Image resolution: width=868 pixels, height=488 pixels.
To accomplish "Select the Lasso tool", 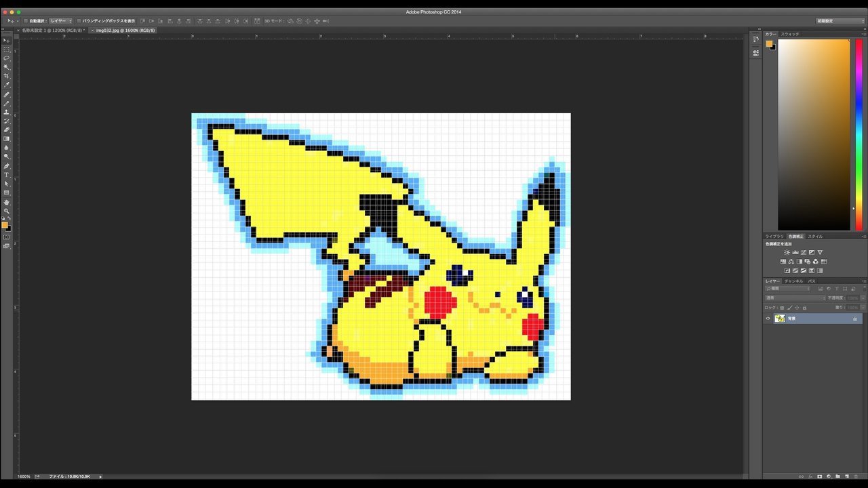I will click(x=7, y=58).
